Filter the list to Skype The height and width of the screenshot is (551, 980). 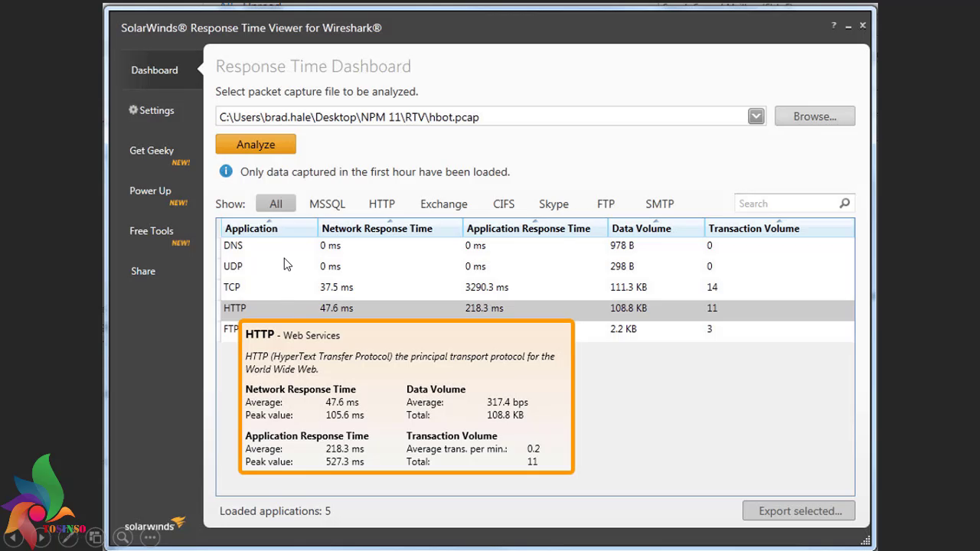554,204
